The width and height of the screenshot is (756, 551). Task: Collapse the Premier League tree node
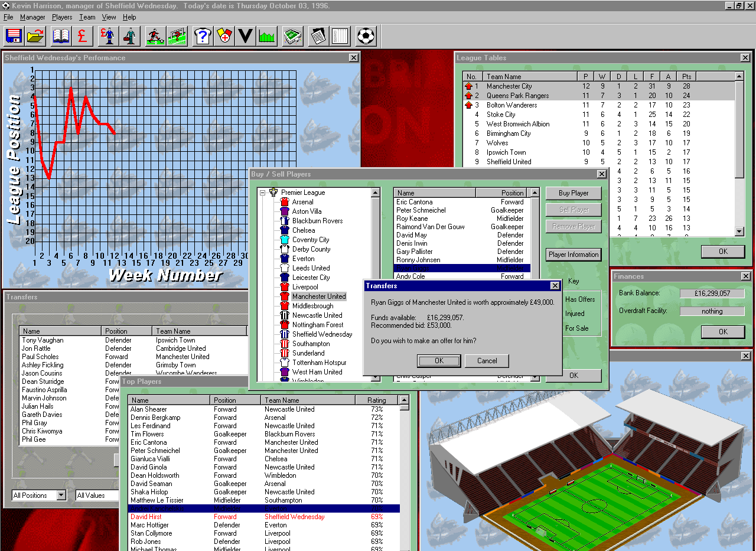[262, 193]
